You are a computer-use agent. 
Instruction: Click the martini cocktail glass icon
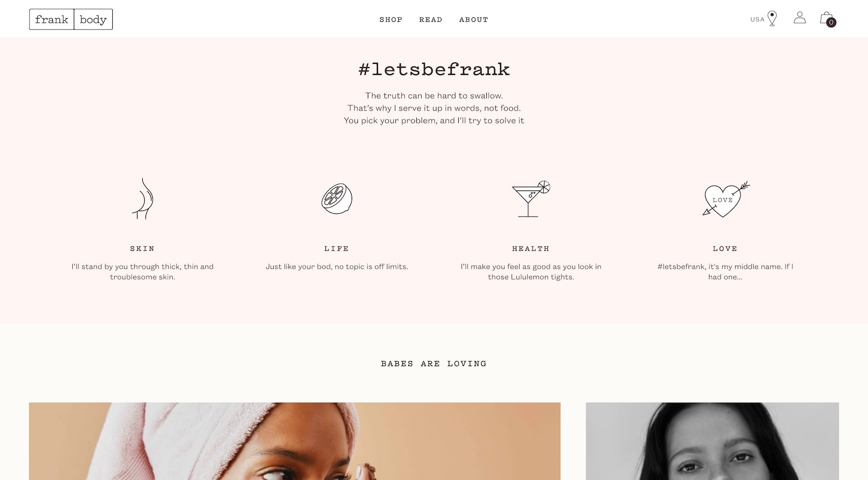click(531, 199)
